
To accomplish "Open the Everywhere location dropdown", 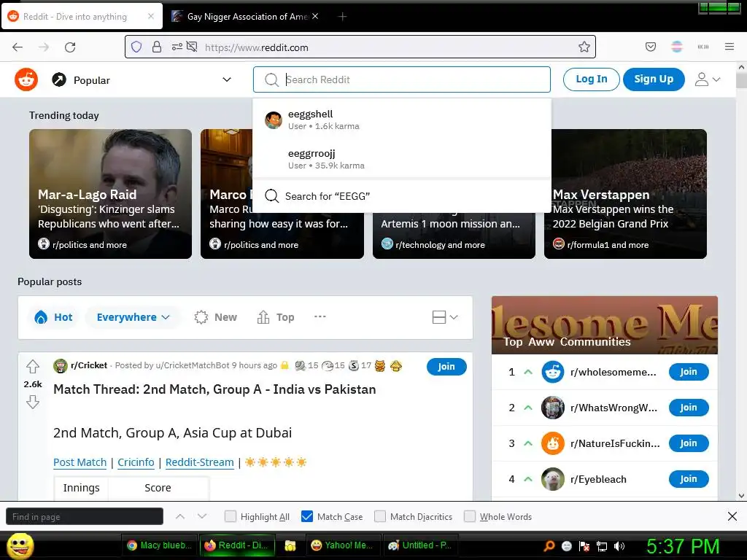I will coord(133,317).
